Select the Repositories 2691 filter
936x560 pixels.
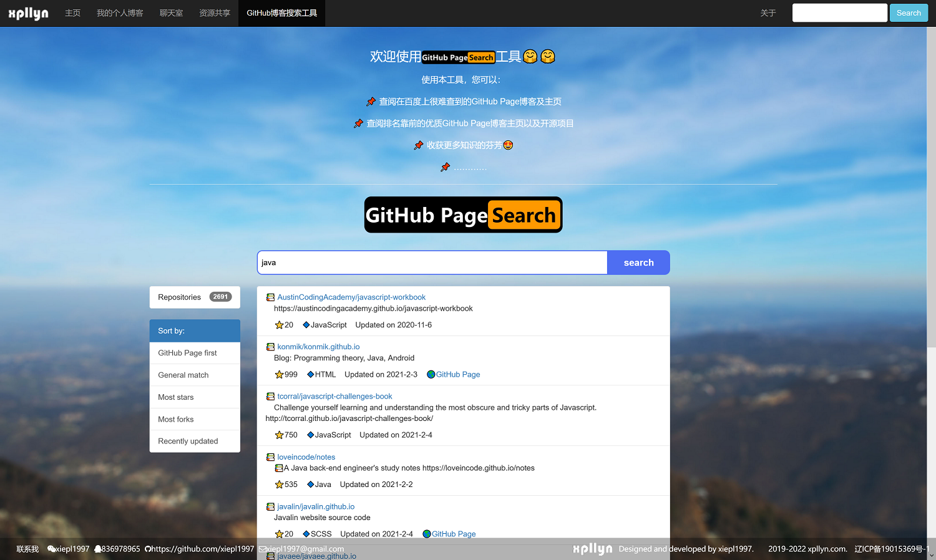click(195, 297)
